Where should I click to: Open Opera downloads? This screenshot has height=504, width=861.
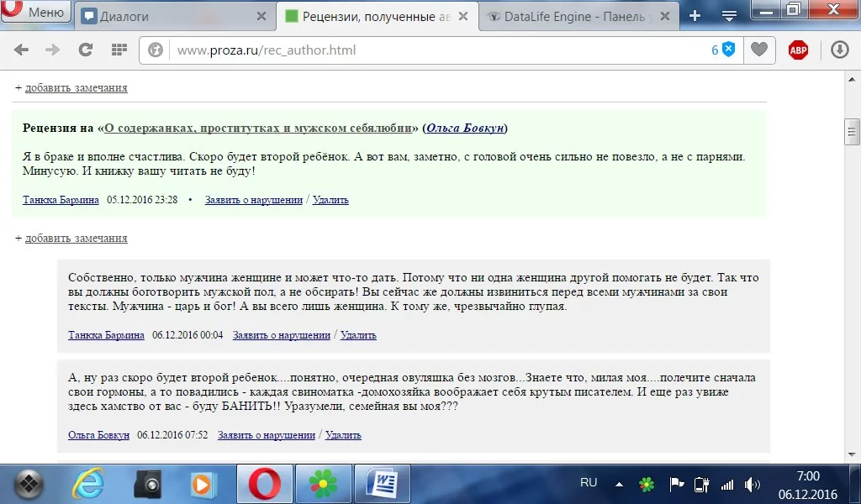[x=839, y=50]
